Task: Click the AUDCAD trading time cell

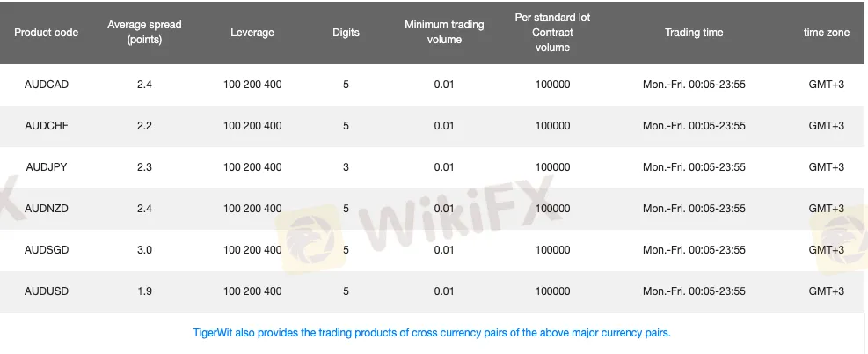Action: (694, 85)
